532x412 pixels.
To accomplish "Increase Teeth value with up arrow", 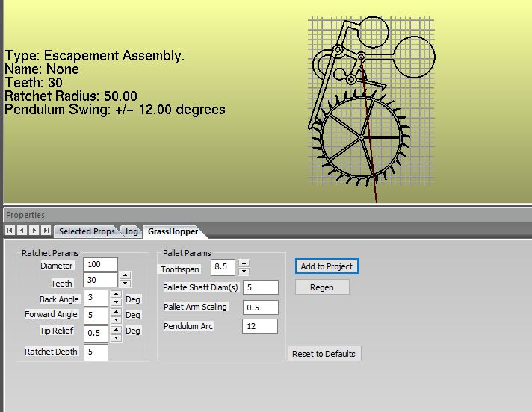I will pyautogui.click(x=125, y=275).
